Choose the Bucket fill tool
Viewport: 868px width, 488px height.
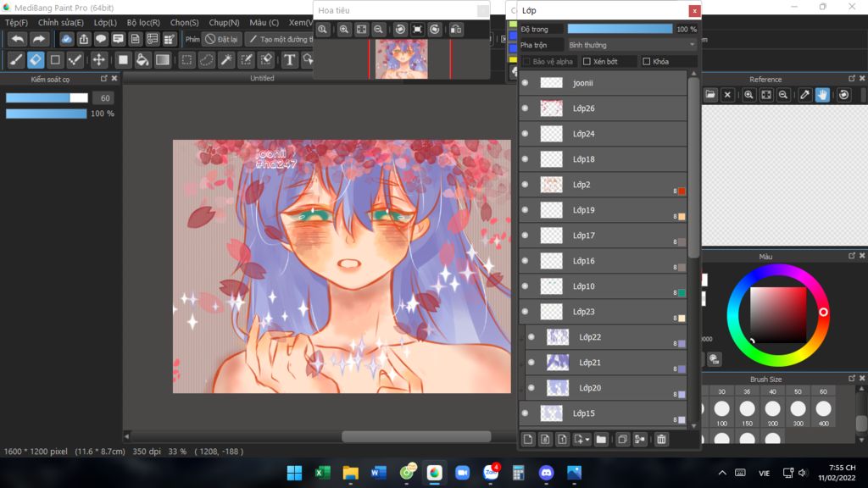(x=142, y=60)
